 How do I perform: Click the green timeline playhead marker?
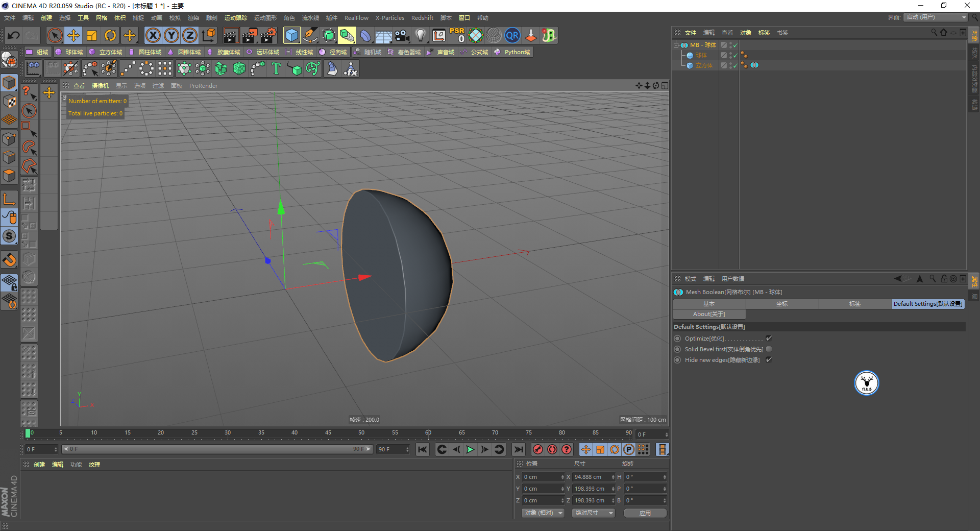click(x=28, y=433)
